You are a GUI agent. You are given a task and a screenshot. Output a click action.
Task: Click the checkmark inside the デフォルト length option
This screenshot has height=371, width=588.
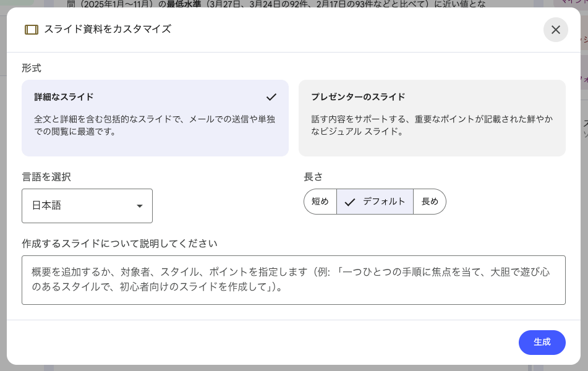click(351, 202)
